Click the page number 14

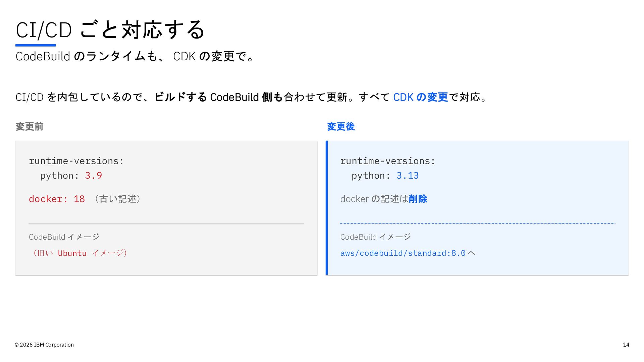pos(626,345)
